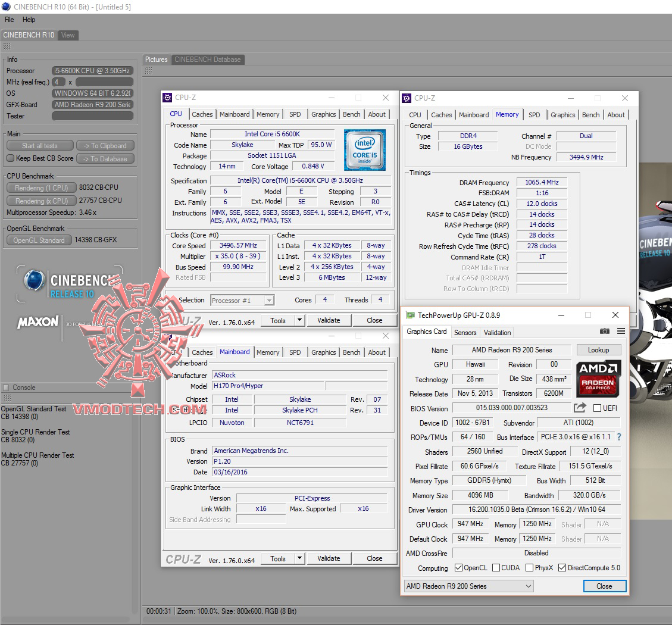Image resolution: width=672 pixels, height=625 pixels.
Task: Click the Tools button in upper CPU-Z
Action: coord(278,320)
